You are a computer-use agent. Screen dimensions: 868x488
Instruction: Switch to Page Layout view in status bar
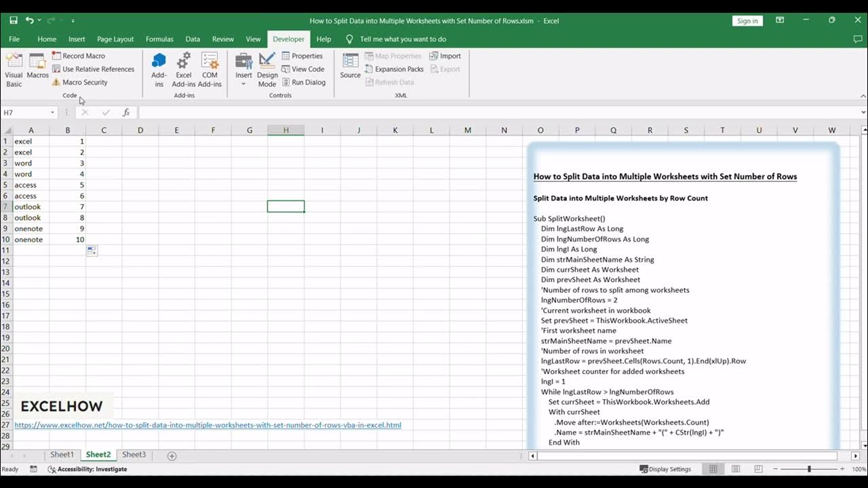pos(735,469)
